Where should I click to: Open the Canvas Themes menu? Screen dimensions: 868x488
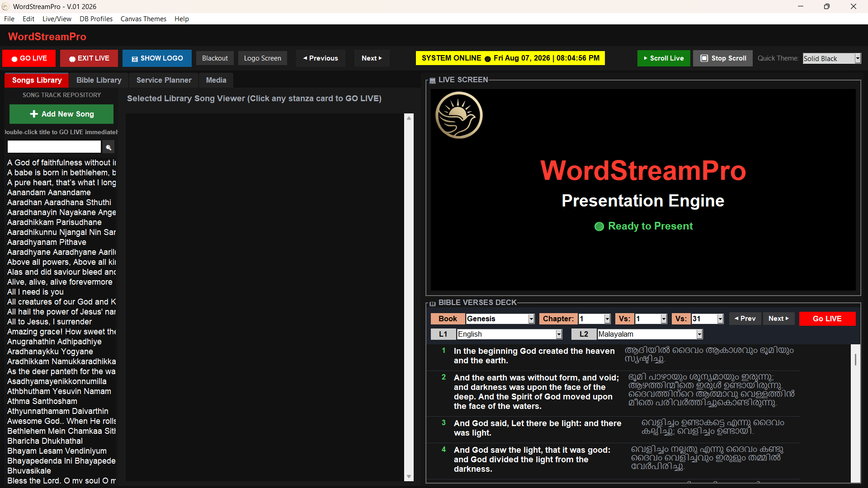point(143,19)
